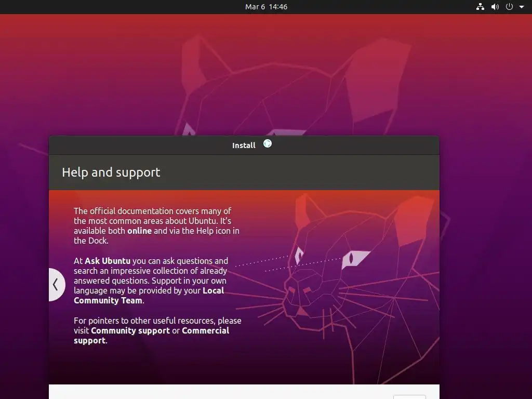Open the volume speaker icon in top bar
Viewport: 532px width, 399px height.
tap(495, 7)
